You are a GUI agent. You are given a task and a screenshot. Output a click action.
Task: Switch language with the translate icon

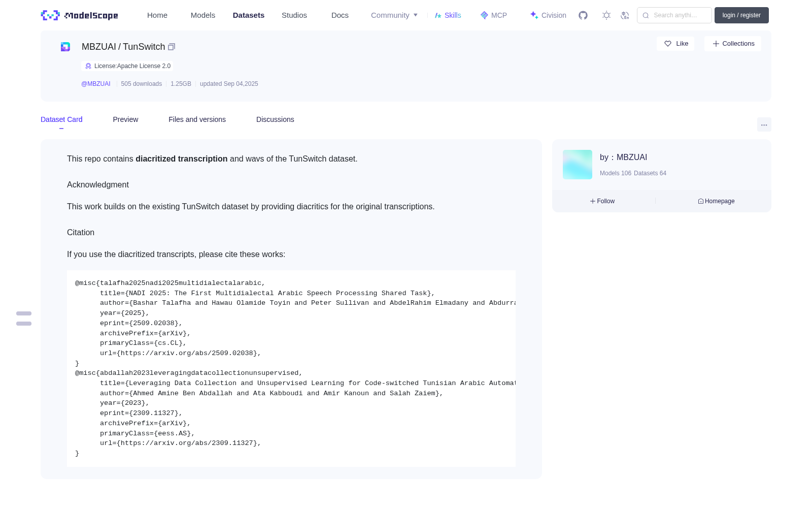(x=625, y=15)
